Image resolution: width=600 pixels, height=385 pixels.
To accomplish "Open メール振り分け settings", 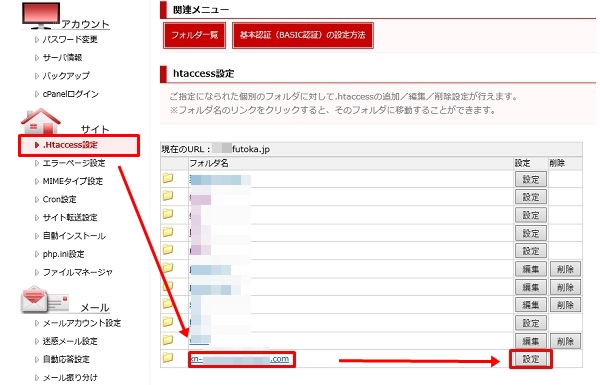I will coord(70,378).
